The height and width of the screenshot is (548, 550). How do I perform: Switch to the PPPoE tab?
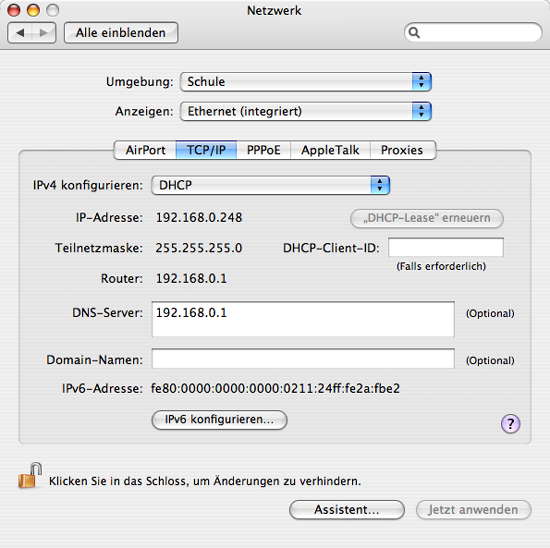point(263,150)
